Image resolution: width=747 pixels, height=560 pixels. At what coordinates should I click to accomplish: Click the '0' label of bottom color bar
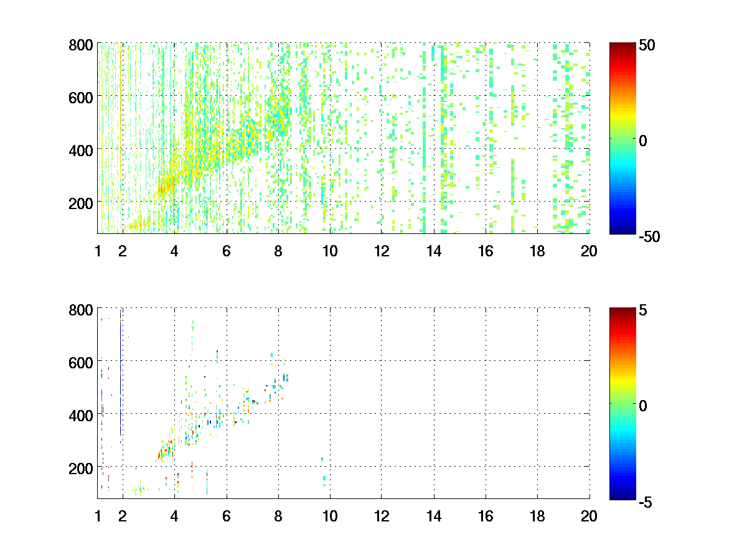click(644, 405)
